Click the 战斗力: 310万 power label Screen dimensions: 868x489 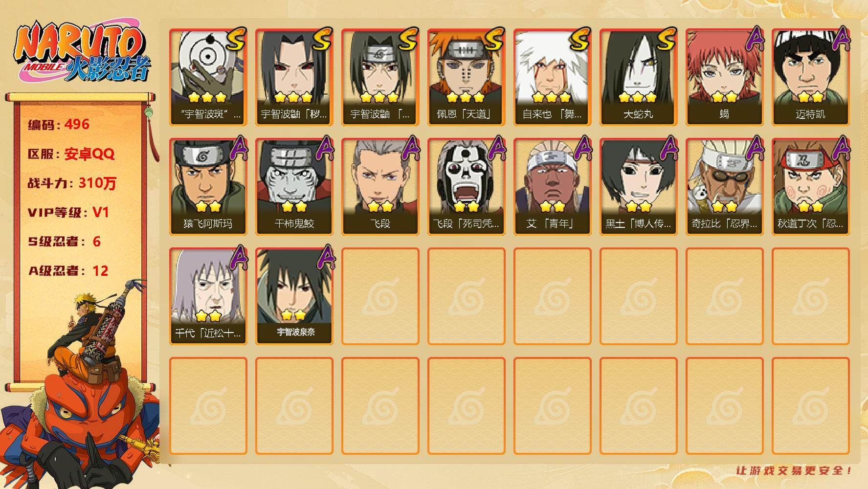(72, 183)
